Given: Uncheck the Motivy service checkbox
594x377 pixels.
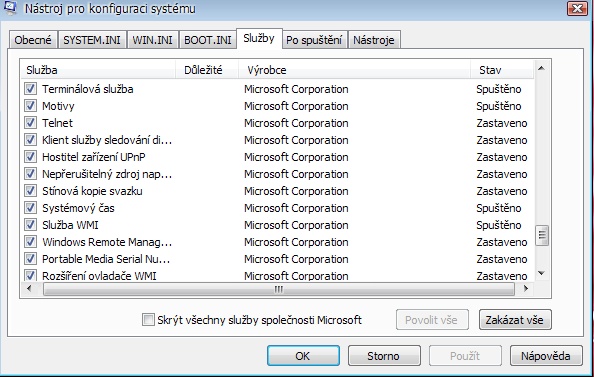Looking at the screenshot, I should click(x=30, y=106).
